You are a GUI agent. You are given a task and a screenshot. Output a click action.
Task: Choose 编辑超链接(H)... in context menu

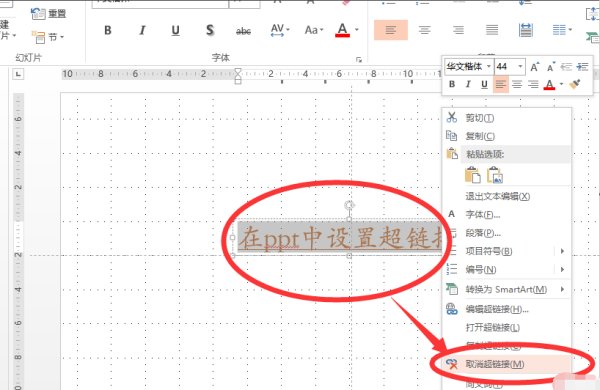tap(507, 309)
